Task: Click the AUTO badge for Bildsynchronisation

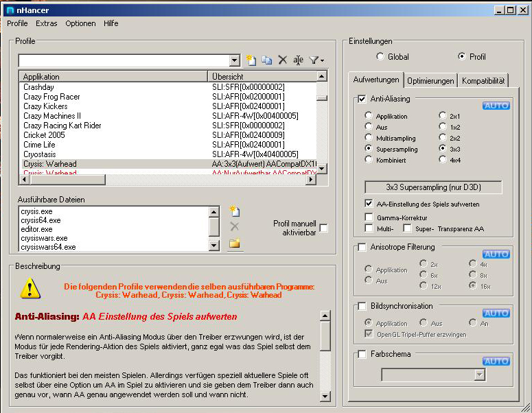Action: coord(496,314)
